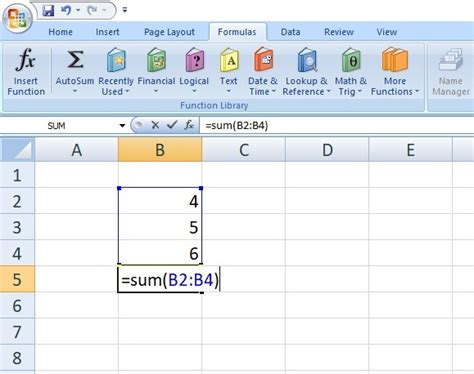Open Recently Used functions list
474x374 pixels.
pos(116,72)
